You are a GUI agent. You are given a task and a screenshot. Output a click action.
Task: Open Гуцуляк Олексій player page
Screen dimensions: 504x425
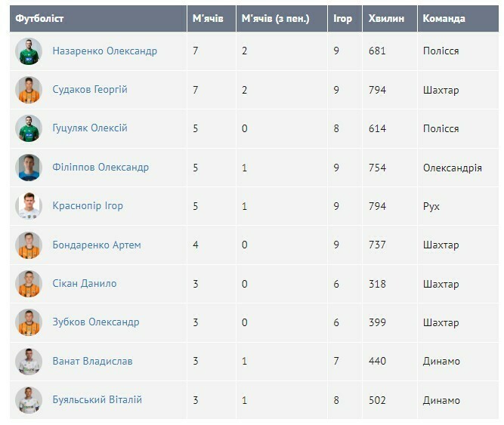click(90, 128)
